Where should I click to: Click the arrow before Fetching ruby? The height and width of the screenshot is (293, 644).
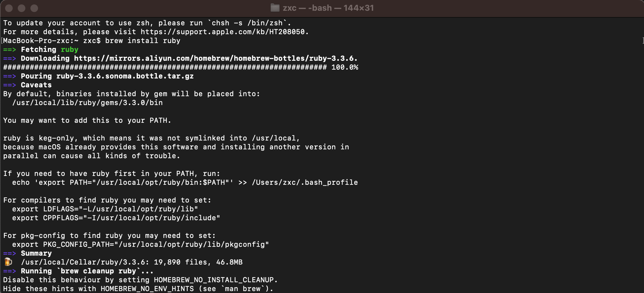coord(10,50)
